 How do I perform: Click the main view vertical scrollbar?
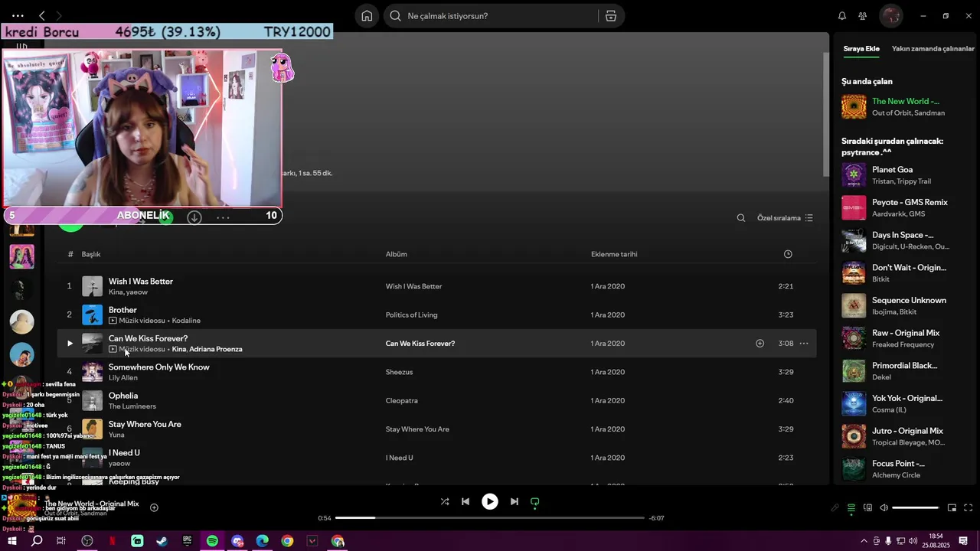(x=825, y=113)
